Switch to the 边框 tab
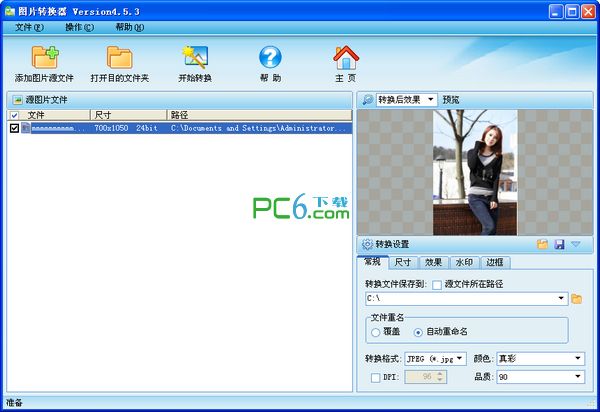The image size is (600, 412). 495,262
